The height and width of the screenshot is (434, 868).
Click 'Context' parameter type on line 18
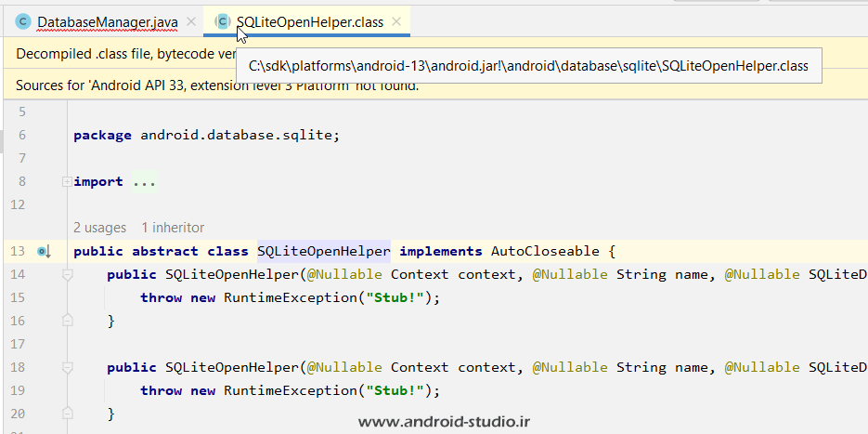click(x=420, y=367)
